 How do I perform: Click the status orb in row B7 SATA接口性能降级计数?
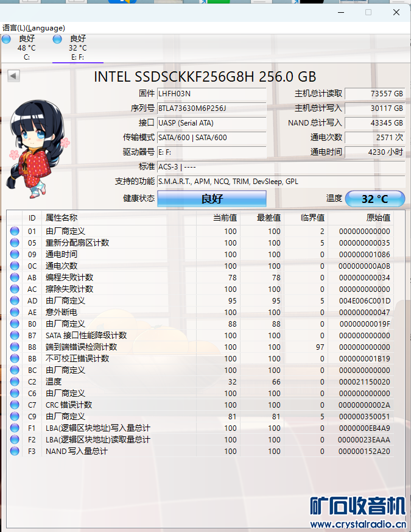coord(15,335)
